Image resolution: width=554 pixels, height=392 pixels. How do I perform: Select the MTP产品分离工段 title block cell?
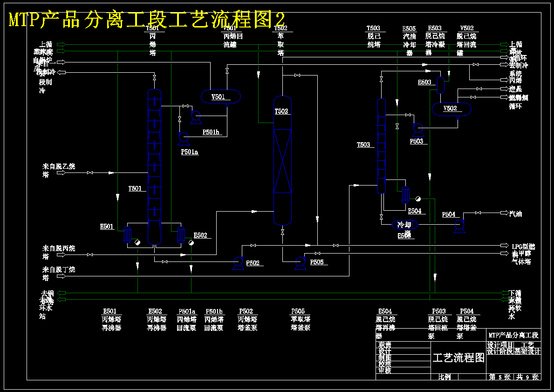pos(513,335)
